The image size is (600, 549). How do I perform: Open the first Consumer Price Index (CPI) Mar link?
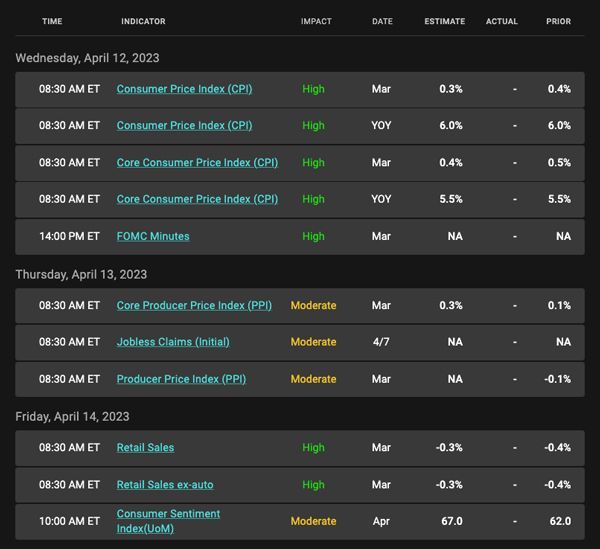pos(184,89)
